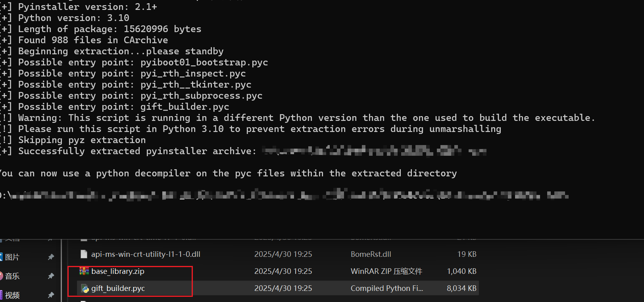The width and height of the screenshot is (644, 302).
Task: Select file name gift_builder.pyc
Action: click(x=118, y=289)
